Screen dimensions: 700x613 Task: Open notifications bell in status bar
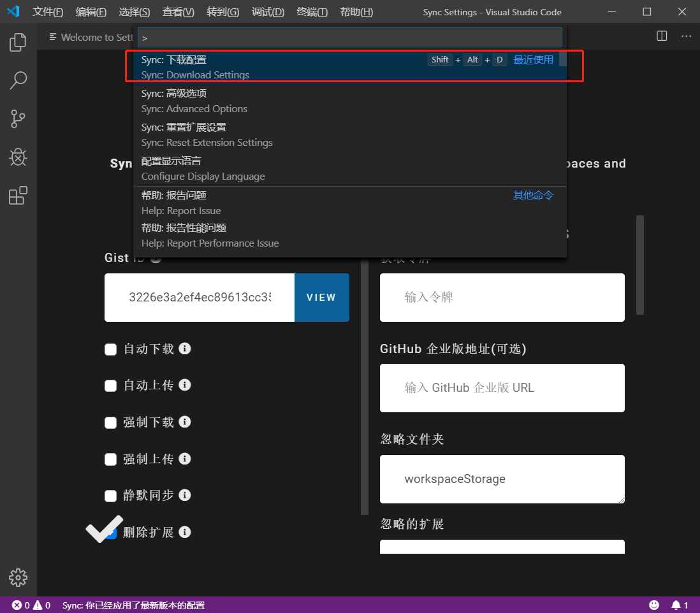(680, 605)
